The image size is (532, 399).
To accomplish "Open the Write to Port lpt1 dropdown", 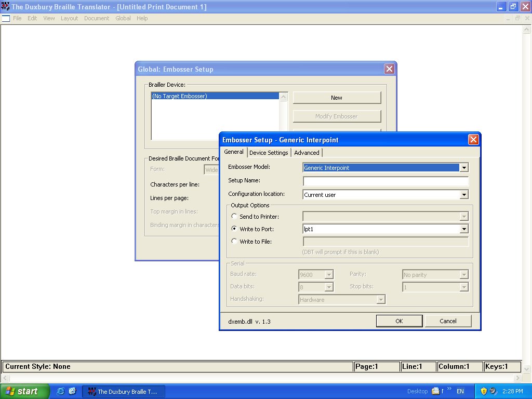I will coord(464,229).
